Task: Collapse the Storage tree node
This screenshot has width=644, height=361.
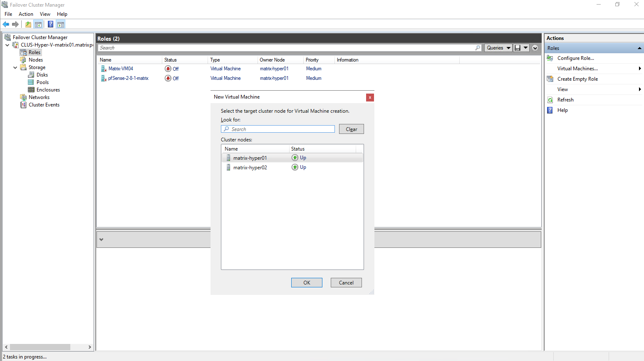Action: (15, 67)
